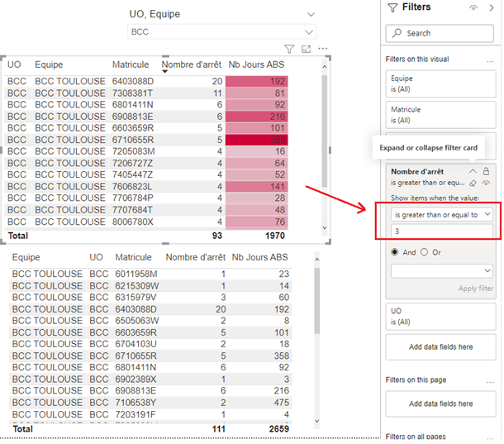The image size is (504, 444).
Task: Lock the Nombre d'arrêt filter
Action: pos(486,171)
